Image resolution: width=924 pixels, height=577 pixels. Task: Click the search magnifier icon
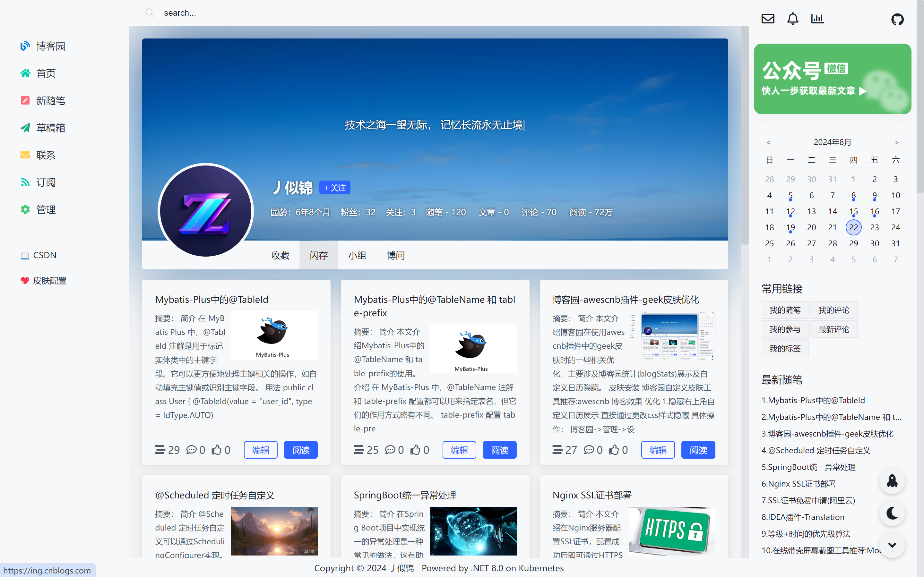pyautogui.click(x=149, y=13)
